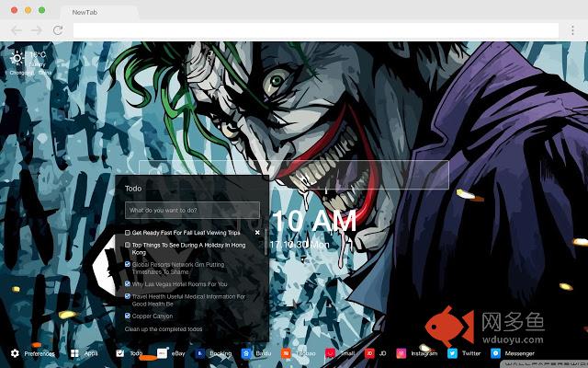The image size is (588, 368).
Task: Open the eBay shortcut icon
Action: [x=162, y=353]
